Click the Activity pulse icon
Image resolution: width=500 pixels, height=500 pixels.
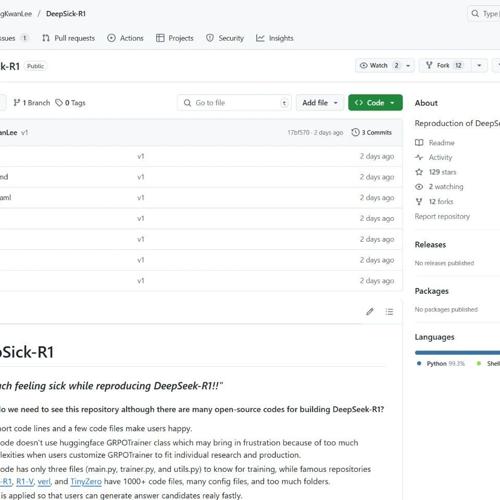tap(419, 157)
